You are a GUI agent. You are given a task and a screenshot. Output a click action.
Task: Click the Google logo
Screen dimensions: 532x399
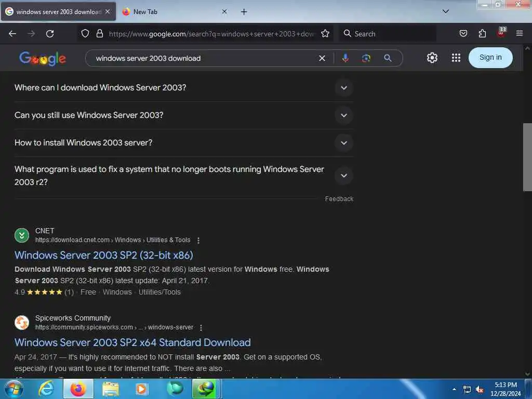click(x=43, y=58)
